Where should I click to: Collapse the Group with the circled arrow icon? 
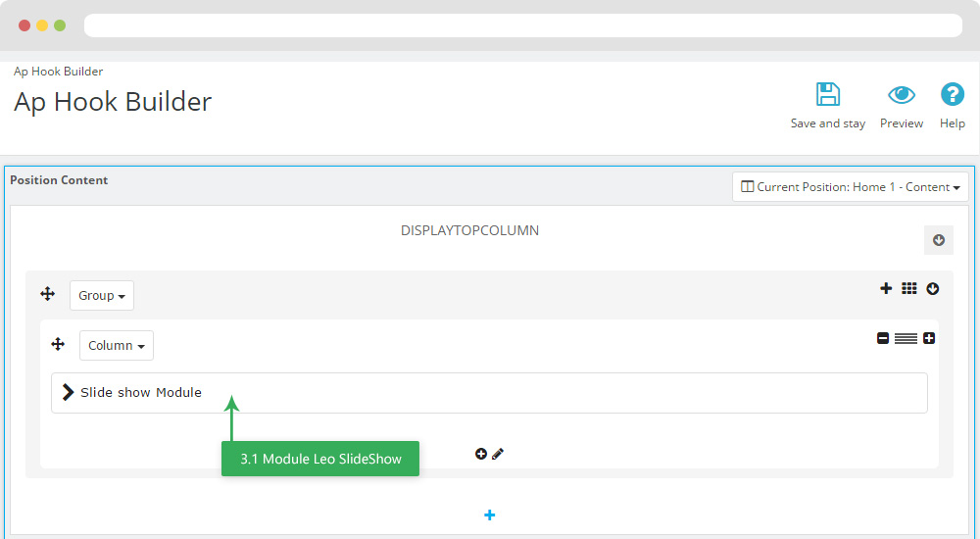tap(933, 288)
